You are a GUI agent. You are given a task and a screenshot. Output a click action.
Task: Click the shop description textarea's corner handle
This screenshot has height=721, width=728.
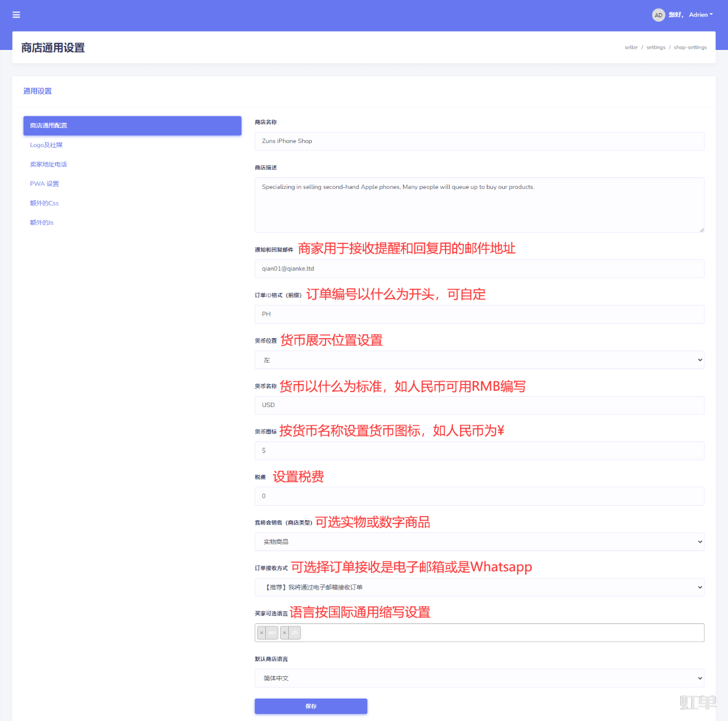click(x=702, y=230)
